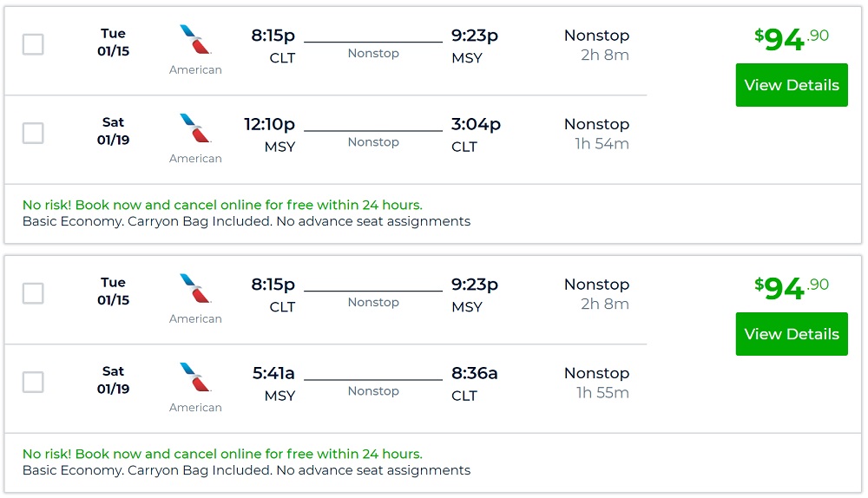Image resolution: width=868 pixels, height=498 pixels.
Task: Click the 8:36a CLT arrival time
Action: [474, 374]
